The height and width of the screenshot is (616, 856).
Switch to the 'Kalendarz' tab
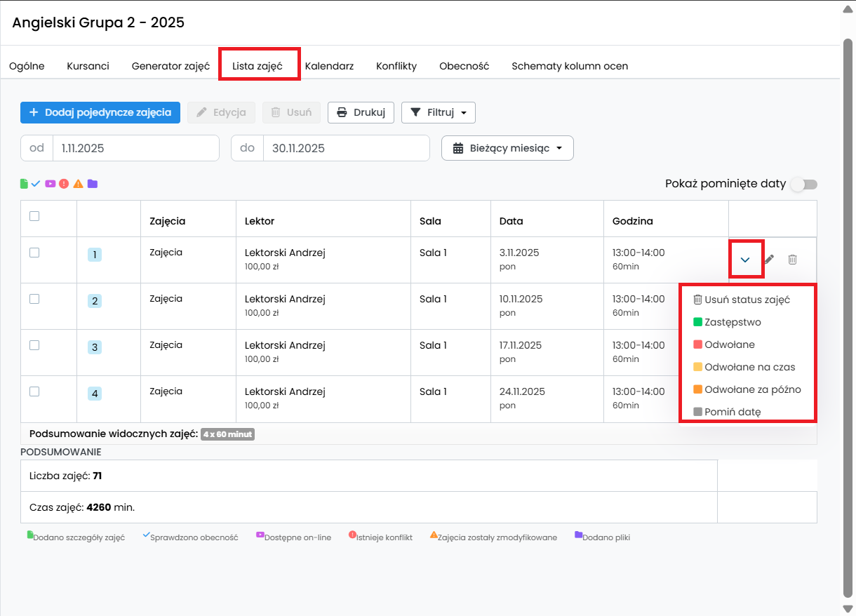pos(329,66)
